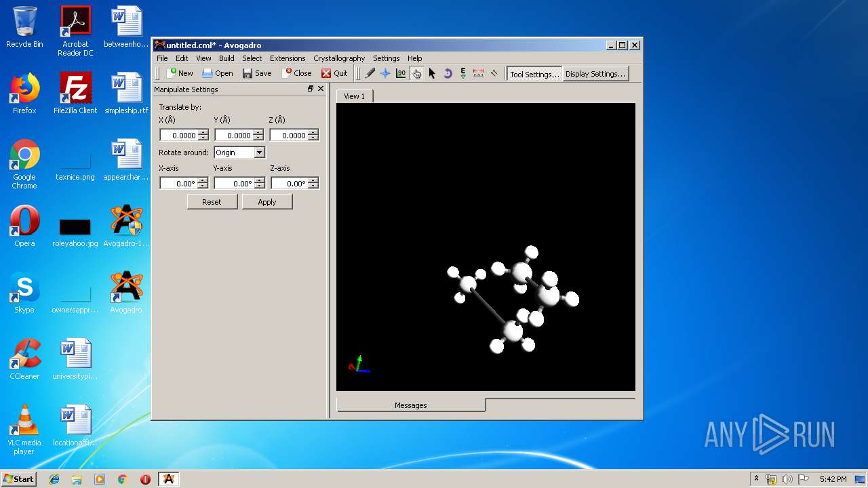The image size is (868, 488).
Task: Open the Acrobat Reader DC desktop icon
Action: pos(75,31)
